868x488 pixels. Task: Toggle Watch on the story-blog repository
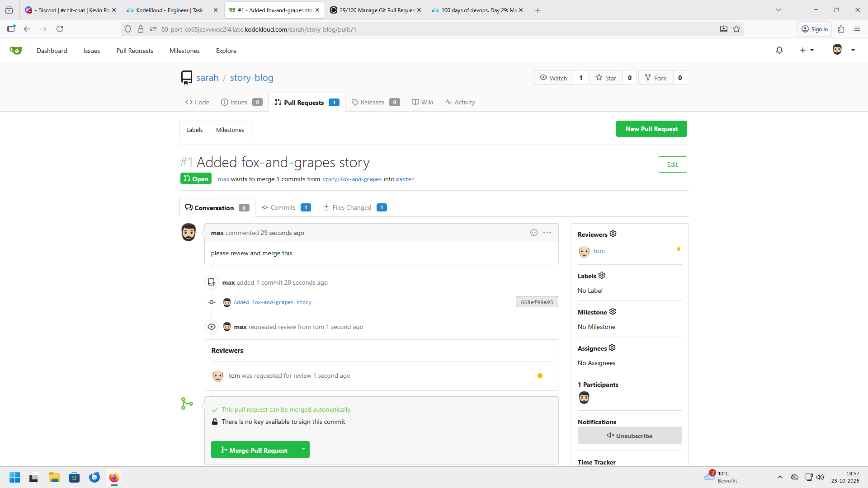[x=554, y=78]
